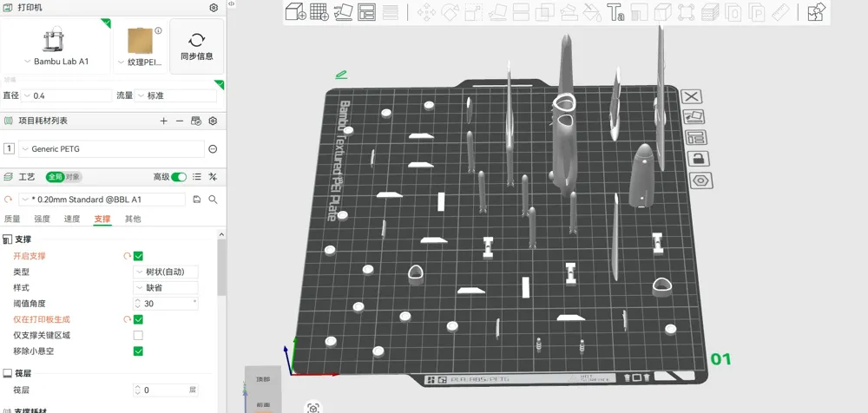Open the Bambu Lab A1 printer dropdown

tap(56, 62)
